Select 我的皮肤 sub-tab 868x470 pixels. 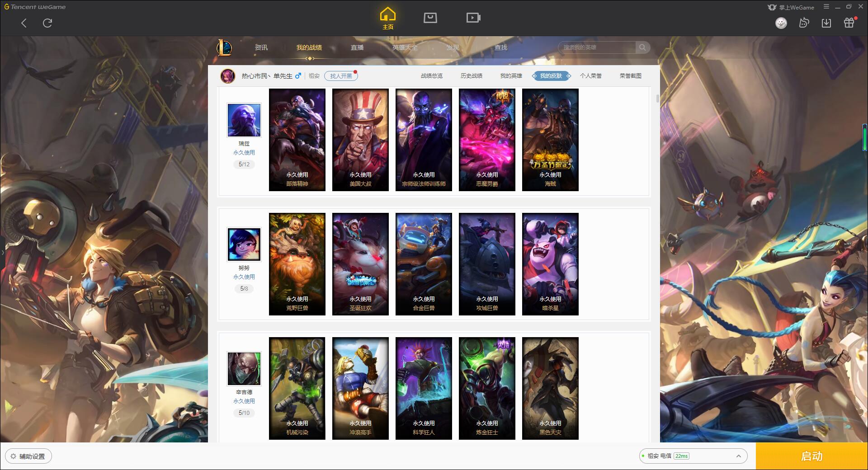551,76
